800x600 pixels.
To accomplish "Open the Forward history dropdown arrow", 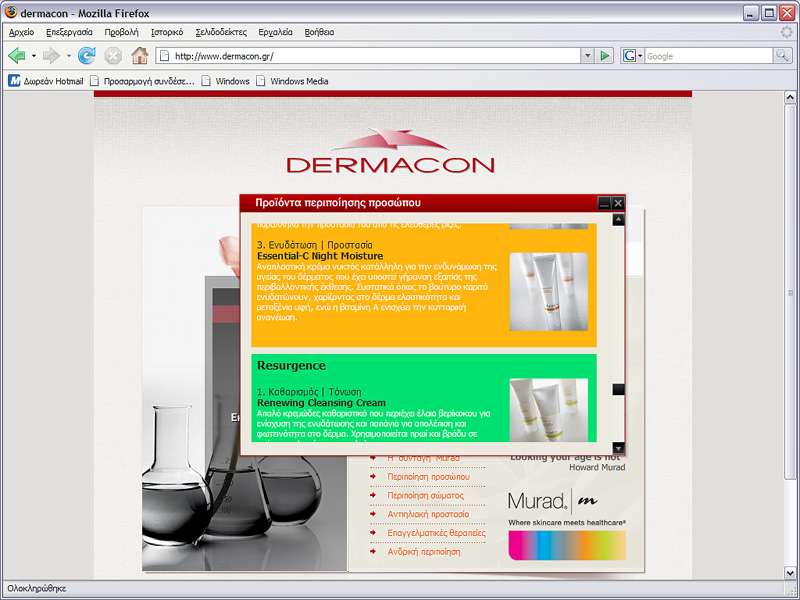I will 68,56.
